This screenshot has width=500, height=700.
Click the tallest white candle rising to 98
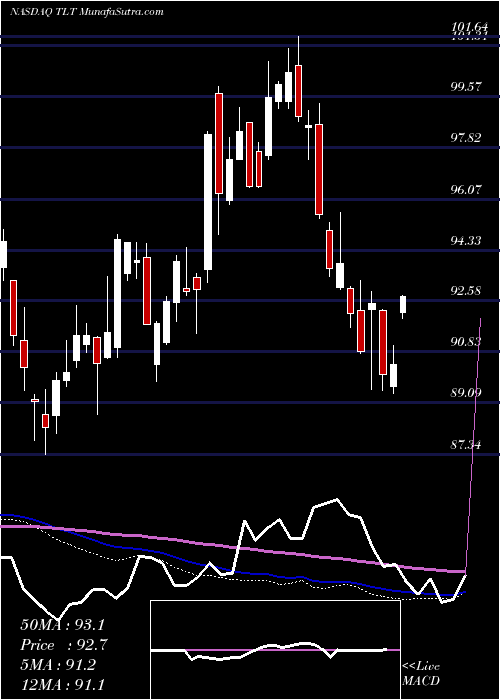pos(208,207)
